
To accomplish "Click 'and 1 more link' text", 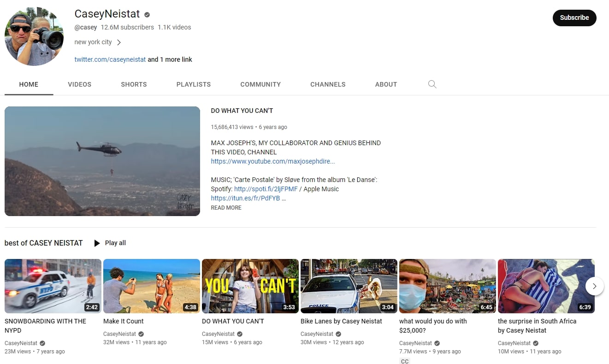I will click(170, 59).
